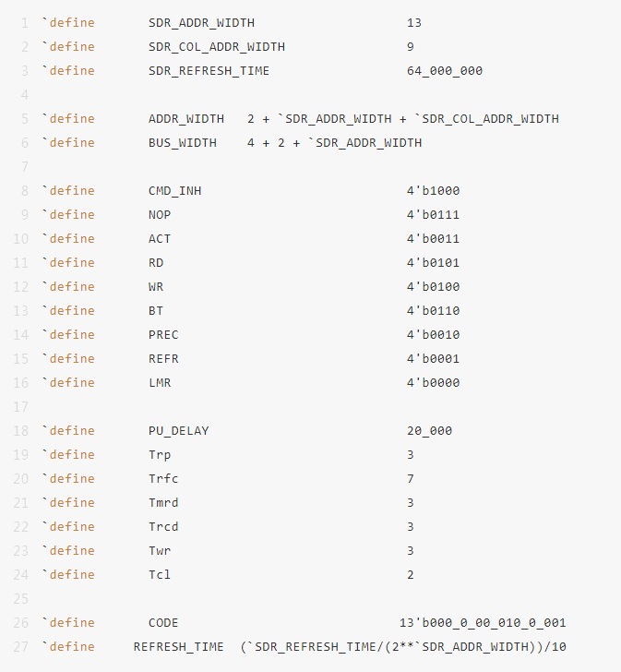Click the CMD_INH macro name
621x672 pixels.
coord(174,191)
